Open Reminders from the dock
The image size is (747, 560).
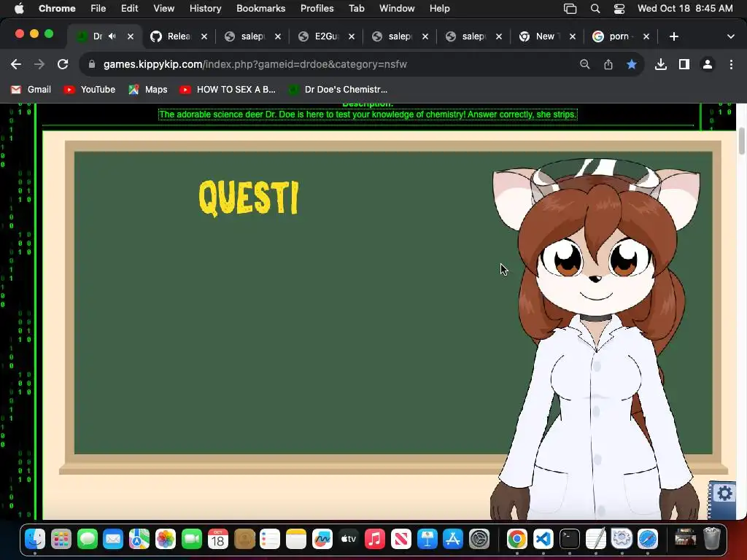[270, 539]
